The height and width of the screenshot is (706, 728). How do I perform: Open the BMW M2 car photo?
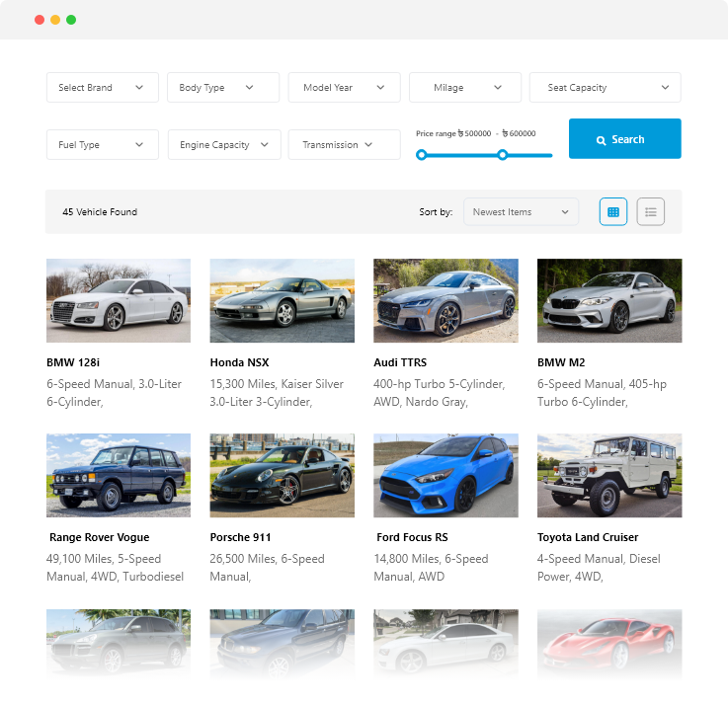[x=609, y=300]
